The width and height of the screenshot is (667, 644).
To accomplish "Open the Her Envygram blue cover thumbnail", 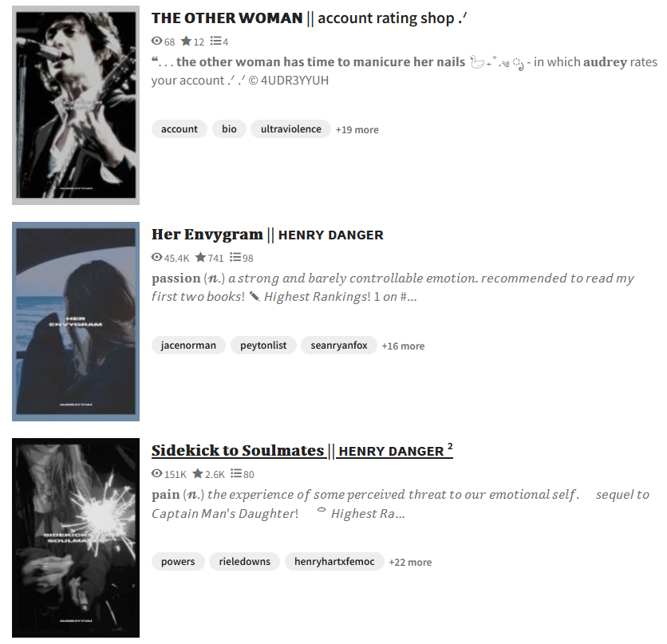I will point(76,322).
